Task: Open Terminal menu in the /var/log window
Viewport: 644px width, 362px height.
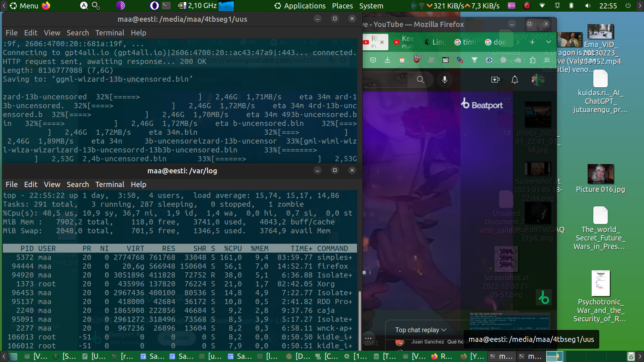Action: [x=109, y=184]
